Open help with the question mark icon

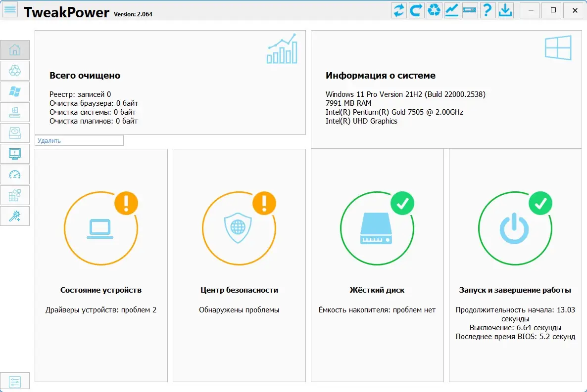[x=488, y=10]
